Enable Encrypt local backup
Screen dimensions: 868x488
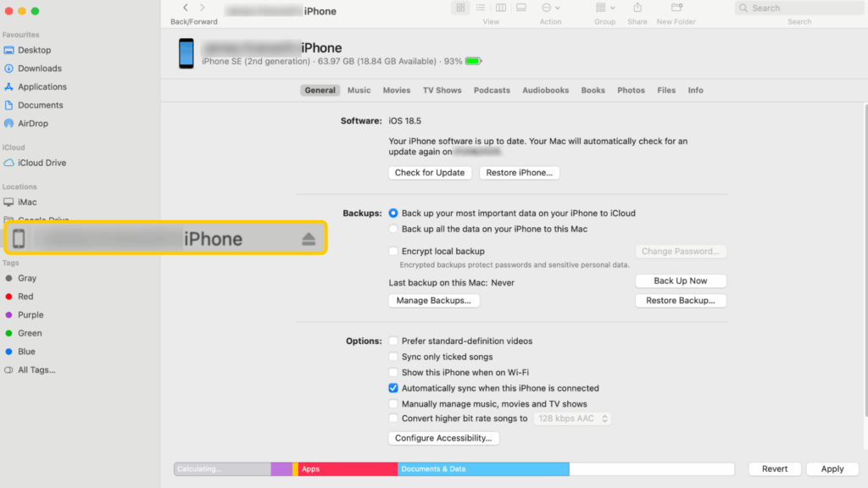(393, 251)
